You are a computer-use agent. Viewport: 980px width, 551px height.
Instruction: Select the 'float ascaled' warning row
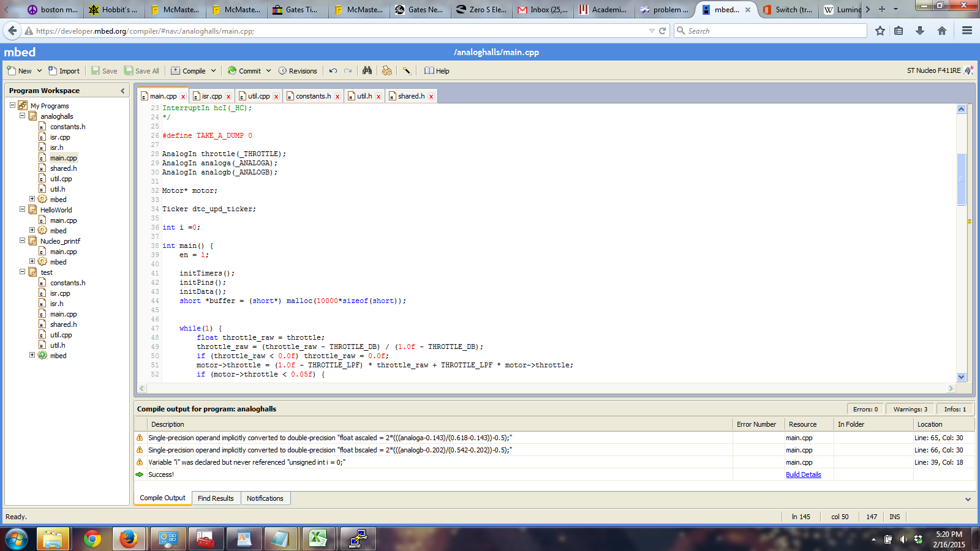[554, 438]
